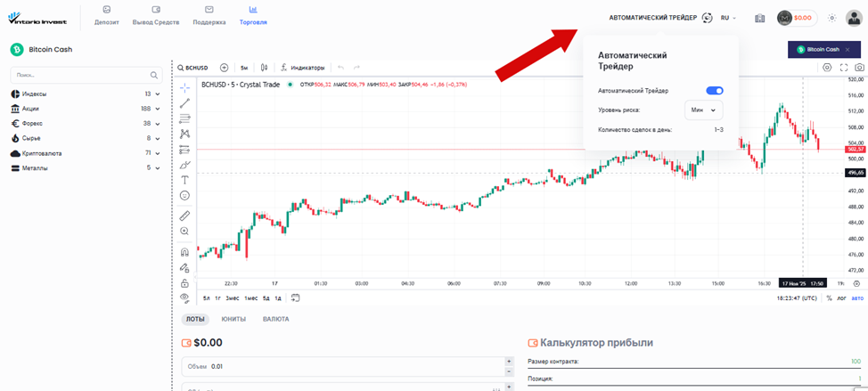Expand the Акции category
Viewport: 868px width, 391px height.
(x=86, y=109)
